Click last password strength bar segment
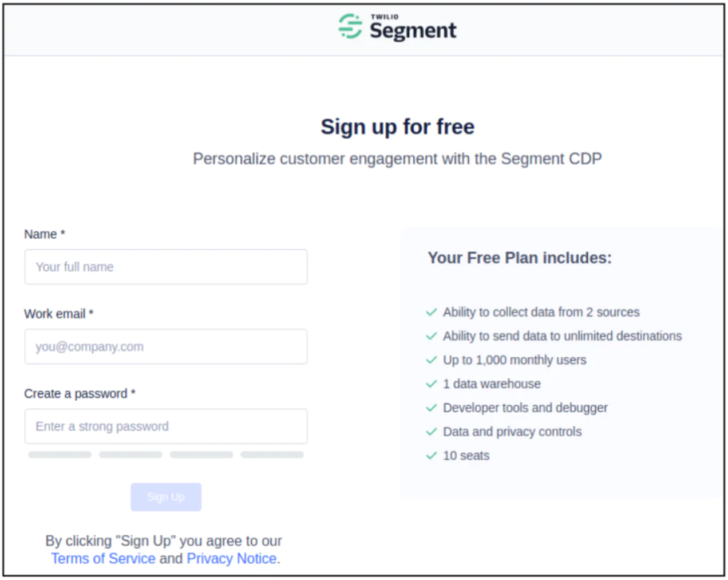Image resolution: width=728 pixels, height=580 pixels. 272,455
